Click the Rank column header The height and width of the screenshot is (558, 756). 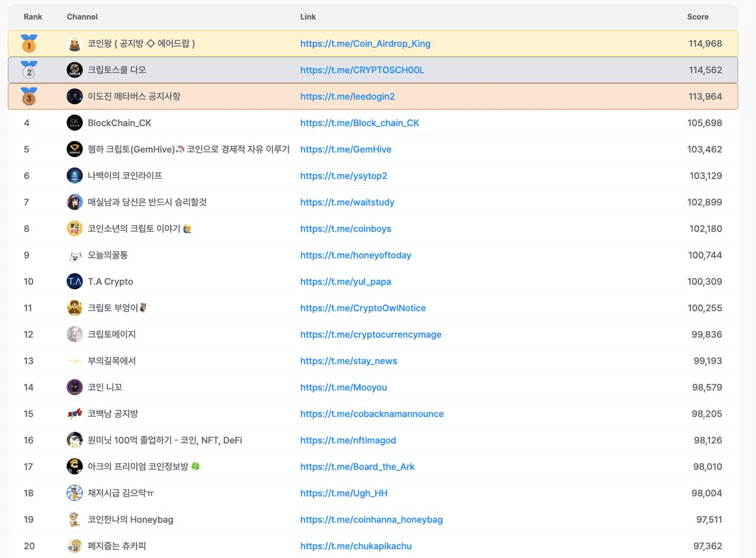33,17
